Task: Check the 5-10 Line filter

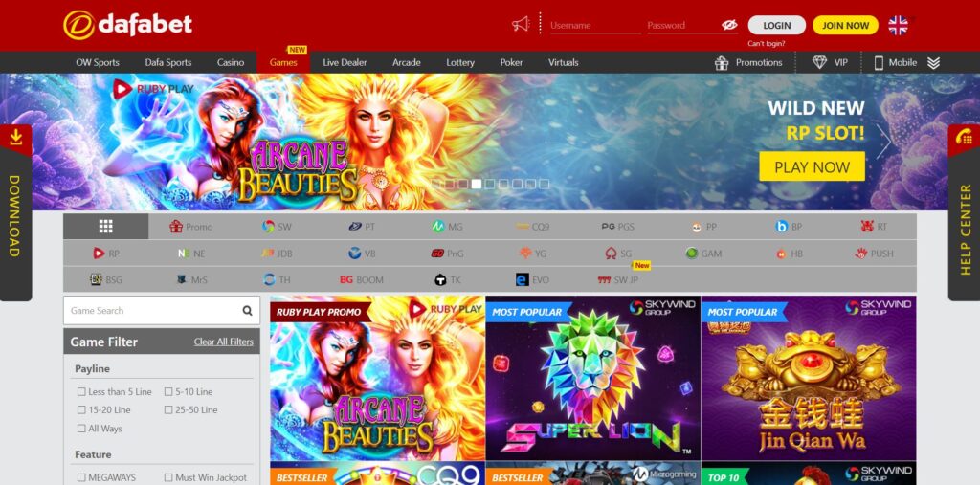Action: 168,392
